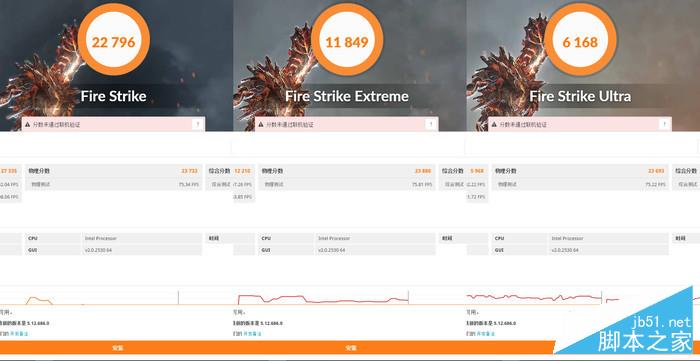The width and height of the screenshot is (700, 361).
Task: Click the orange 安装 button under Fire Strike
Action: point(117,348)
